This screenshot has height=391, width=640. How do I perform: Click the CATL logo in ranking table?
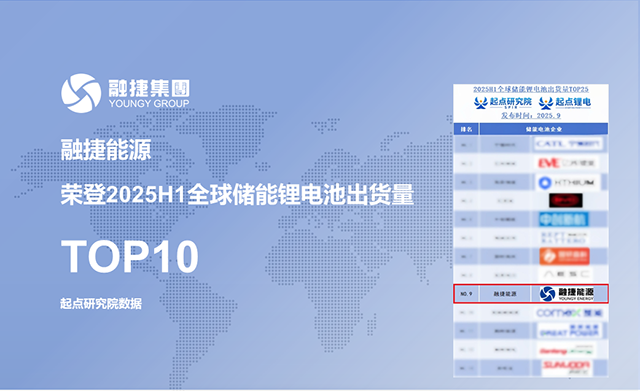click(568, 144)
